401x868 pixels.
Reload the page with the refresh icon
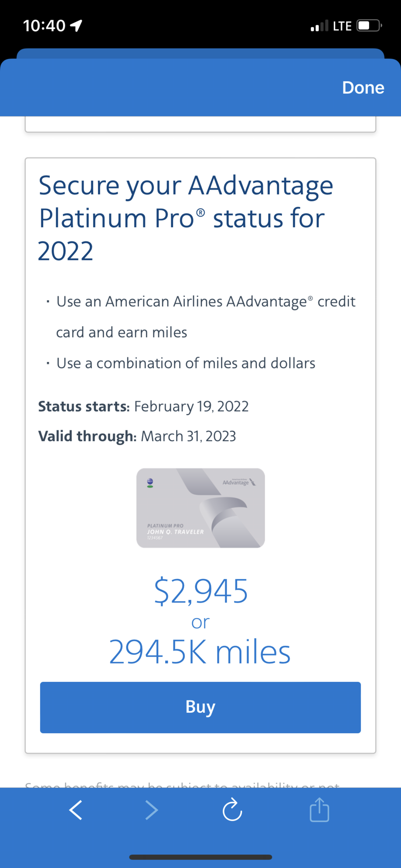pos(232,810)
